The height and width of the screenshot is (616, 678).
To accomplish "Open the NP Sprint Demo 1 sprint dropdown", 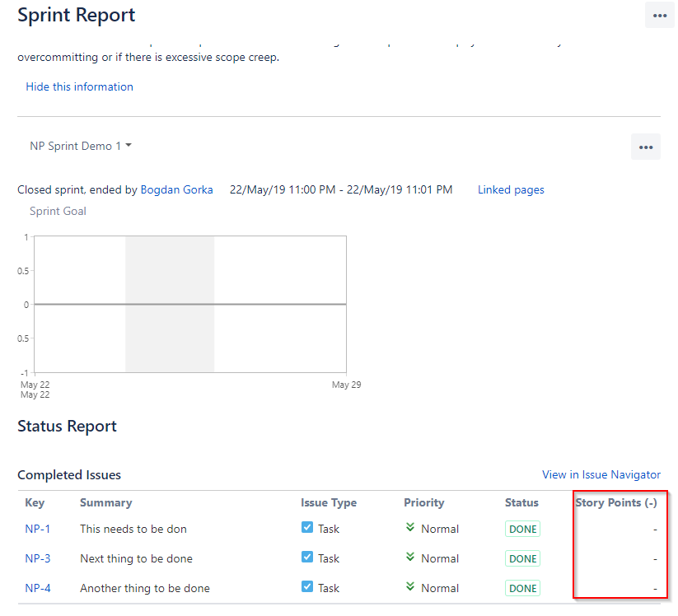I will (81, 146).
